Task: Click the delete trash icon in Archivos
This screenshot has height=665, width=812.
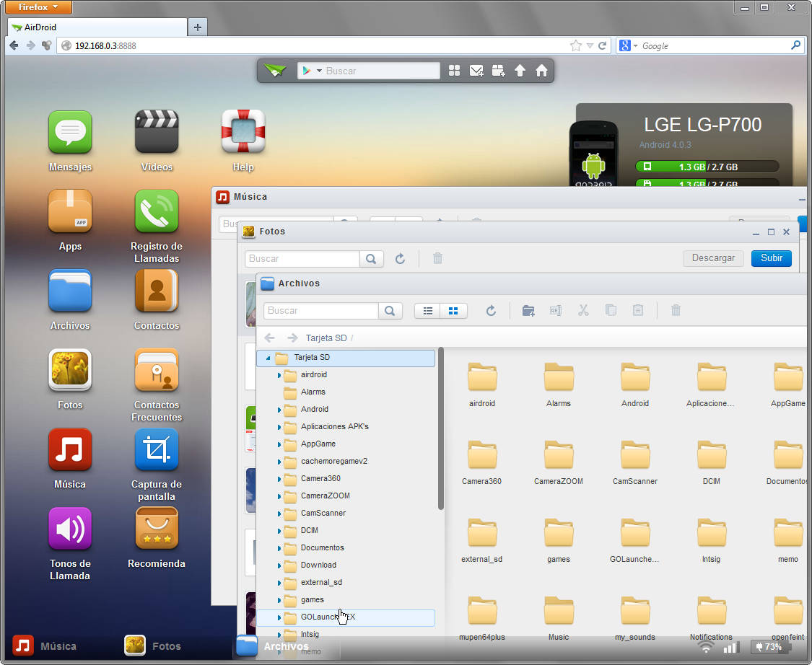Action: click(x=676, y=311)
